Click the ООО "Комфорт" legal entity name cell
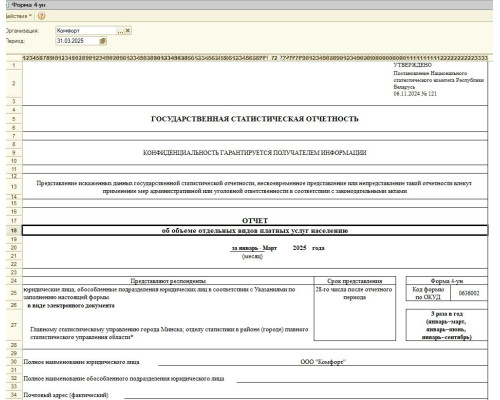The height and width of the screenshot is (400, 500). (x=323, y=362)
